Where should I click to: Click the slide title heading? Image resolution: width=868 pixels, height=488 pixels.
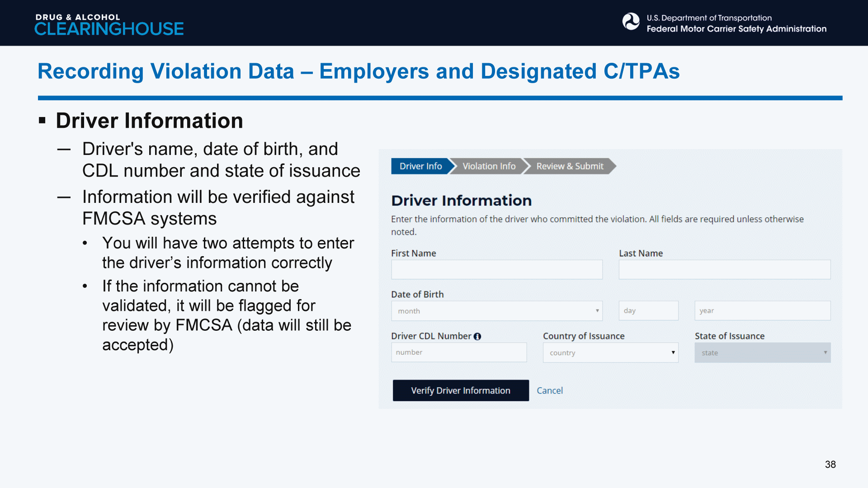point(358,71)
